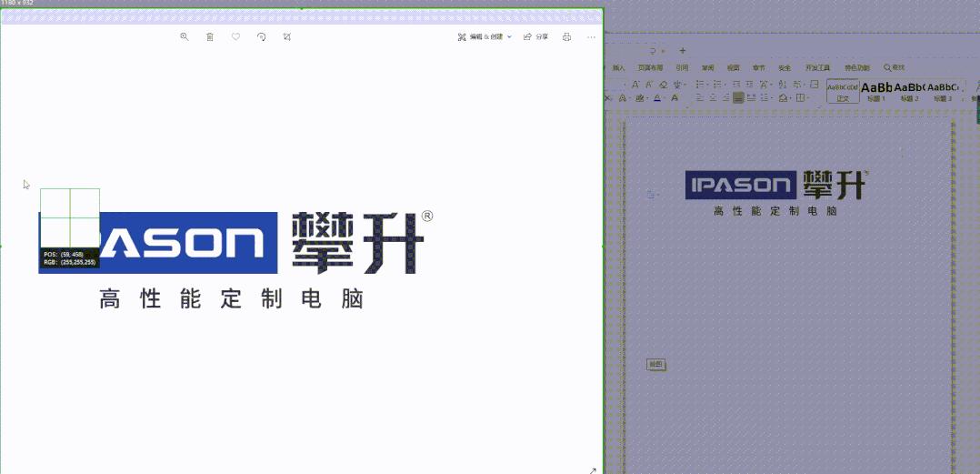Center align paragraph in WPS
Screen dimensions: 980x474
click(713, 97)
